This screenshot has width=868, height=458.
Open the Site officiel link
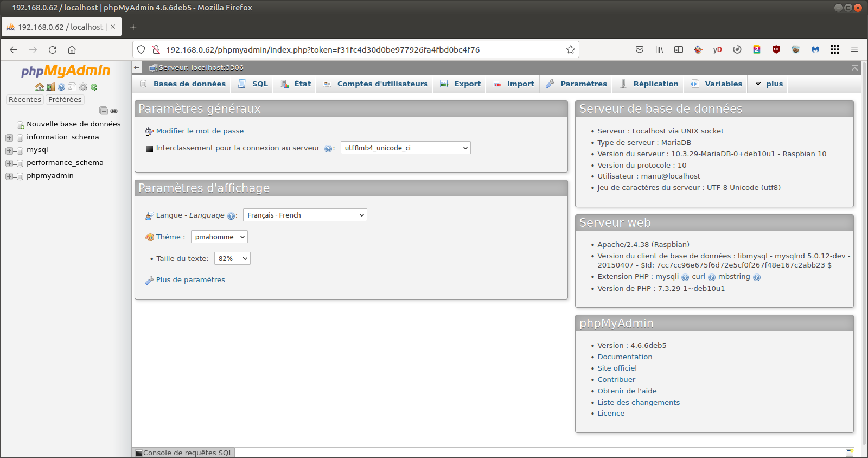(x=617, y=368)
